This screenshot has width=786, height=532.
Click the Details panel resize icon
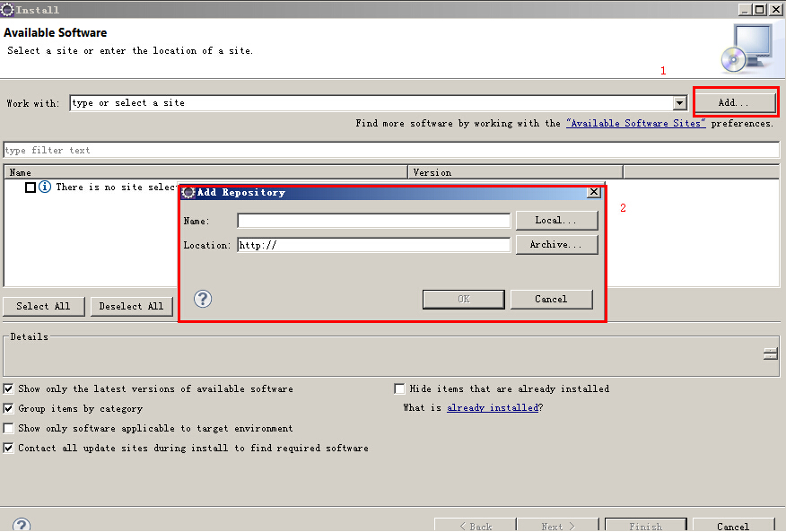pyautogui.click(x=770, y=353)
